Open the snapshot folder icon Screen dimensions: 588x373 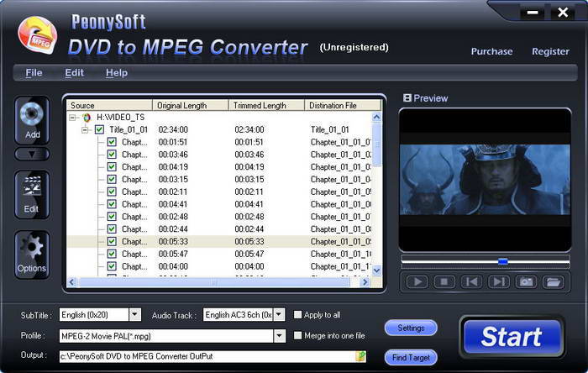(x=553, y=281)
